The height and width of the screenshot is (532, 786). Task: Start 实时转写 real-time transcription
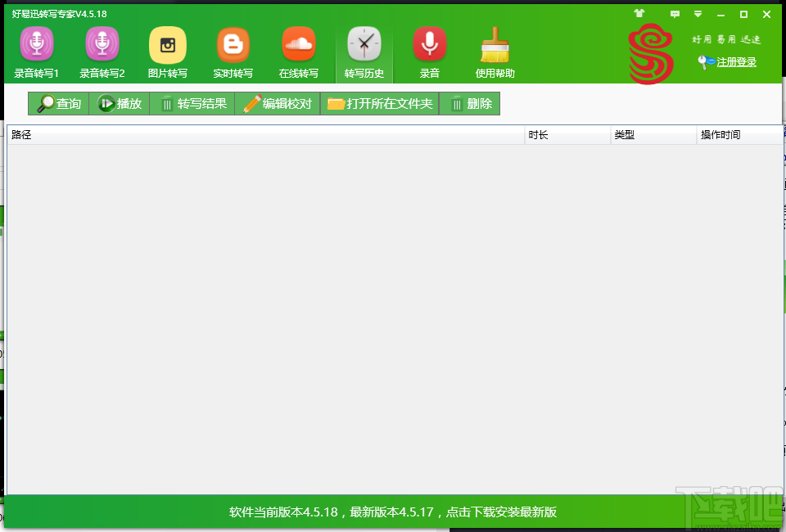(x=233, y=51)
